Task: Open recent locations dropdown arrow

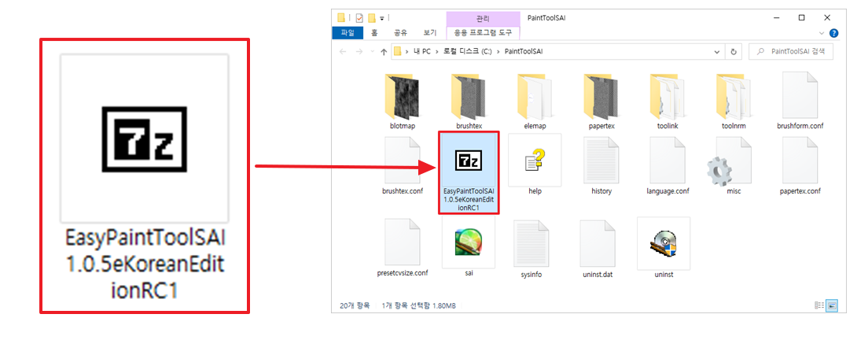Action: click(x=372, y=51)
